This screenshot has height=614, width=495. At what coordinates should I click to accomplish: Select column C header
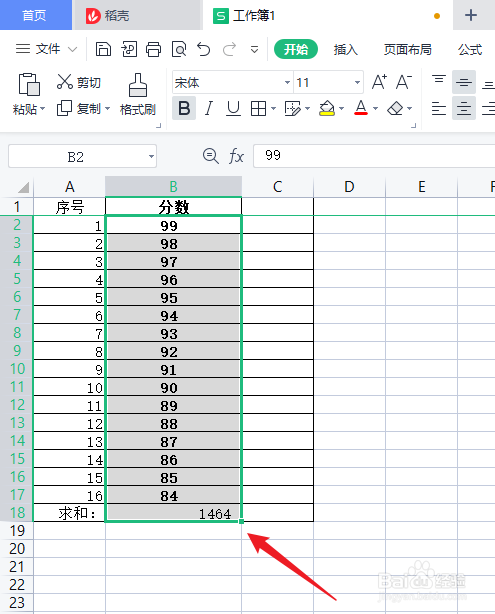tap(278, 186)
